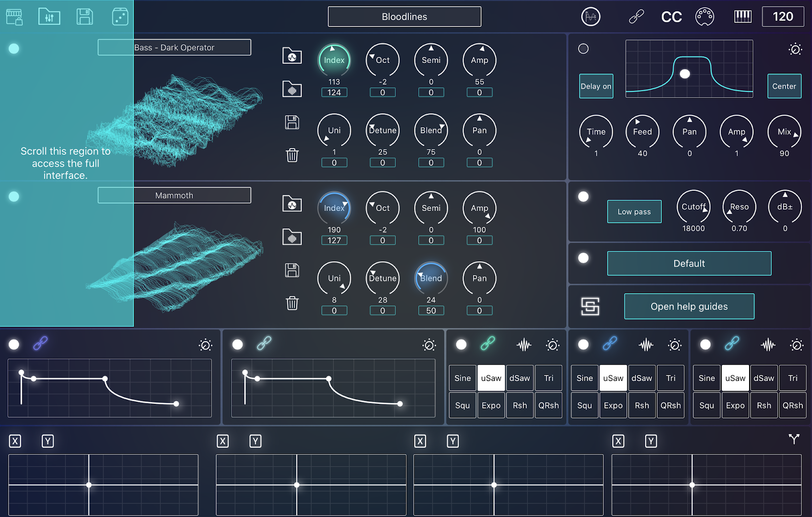Image resolution: width=812 pixels, height=517 pixels.
Task: Open the oscilloscope view icon
Action: [x=590, y=16]
